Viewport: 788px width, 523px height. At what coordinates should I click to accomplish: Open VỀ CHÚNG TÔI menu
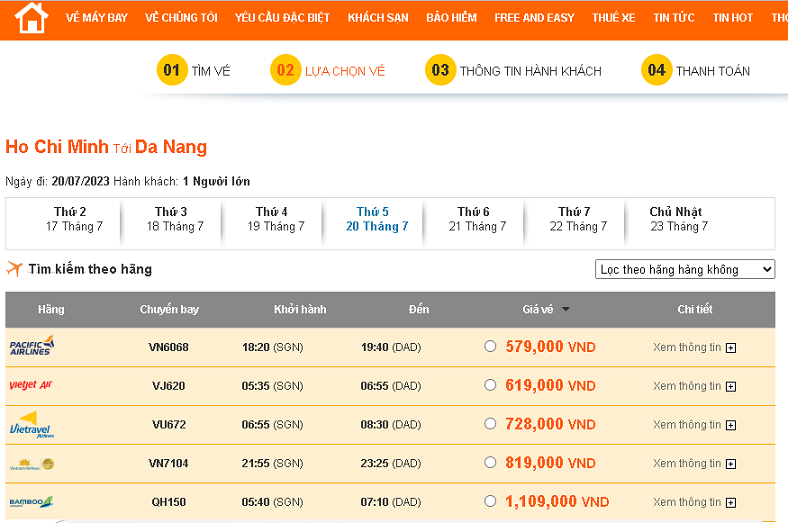(181, 18)
